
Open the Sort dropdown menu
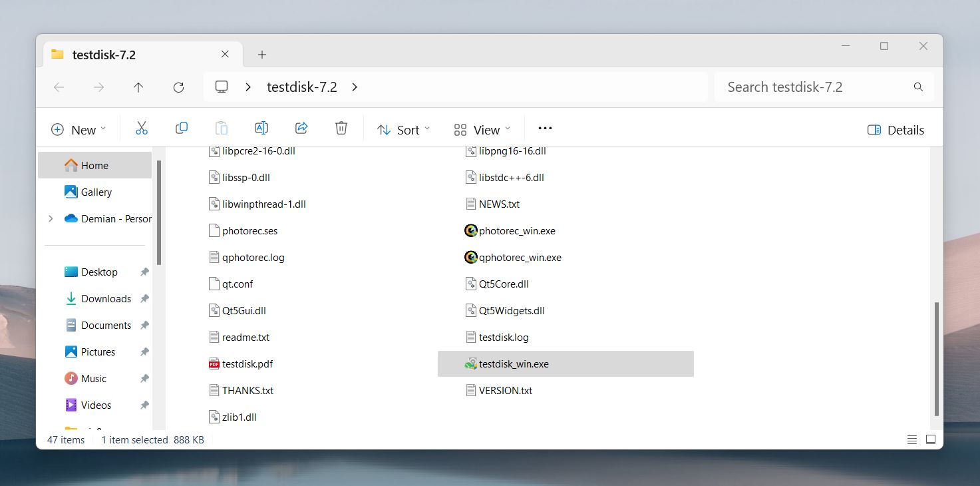point(403,130)
